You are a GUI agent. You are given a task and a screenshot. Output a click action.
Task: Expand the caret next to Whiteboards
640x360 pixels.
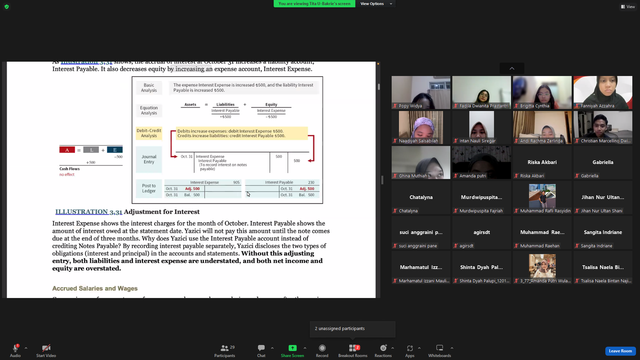pos(452,348)
